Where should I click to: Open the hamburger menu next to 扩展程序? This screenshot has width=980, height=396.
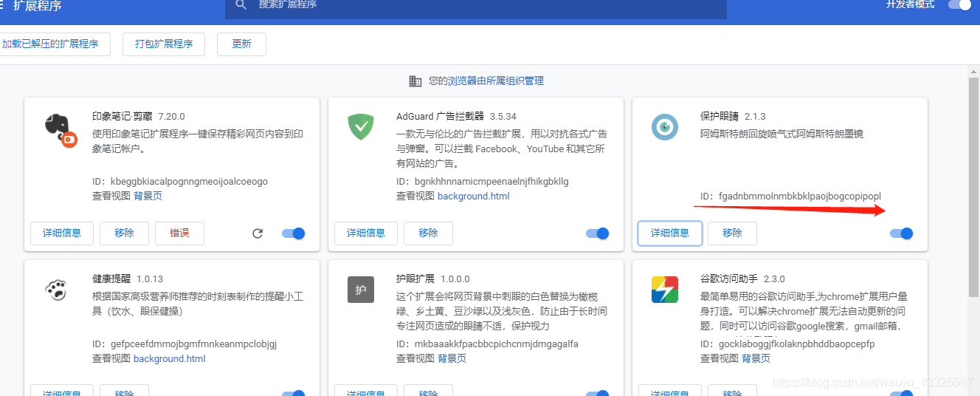click(x=2, y=5)
